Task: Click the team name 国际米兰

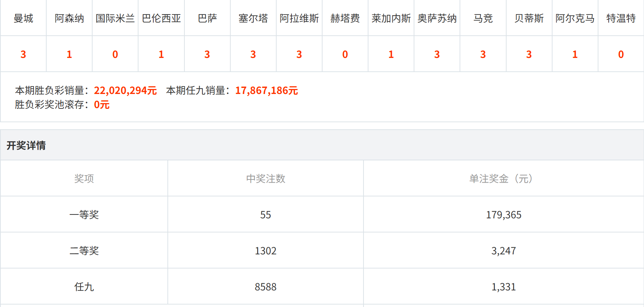Action: [x=115, y=18]
